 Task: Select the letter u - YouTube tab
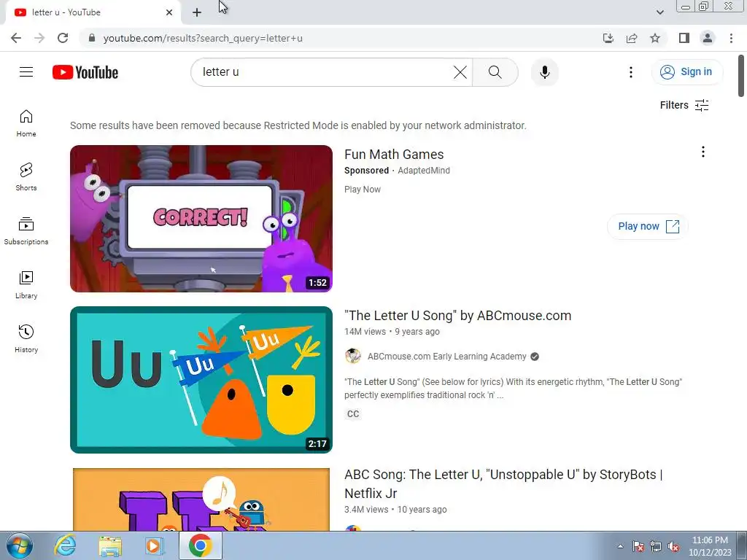[x=93, y=12]
